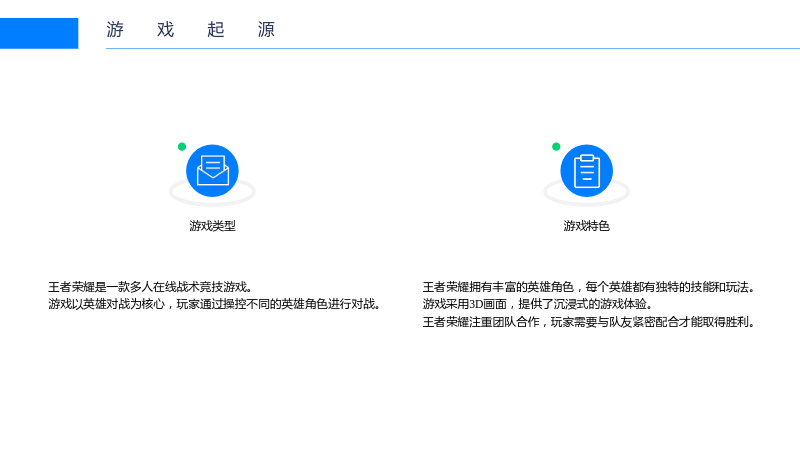Viewport: 800px width, 450px height.
Task: Click the thin blue line under title
Action: pos(453,48)
